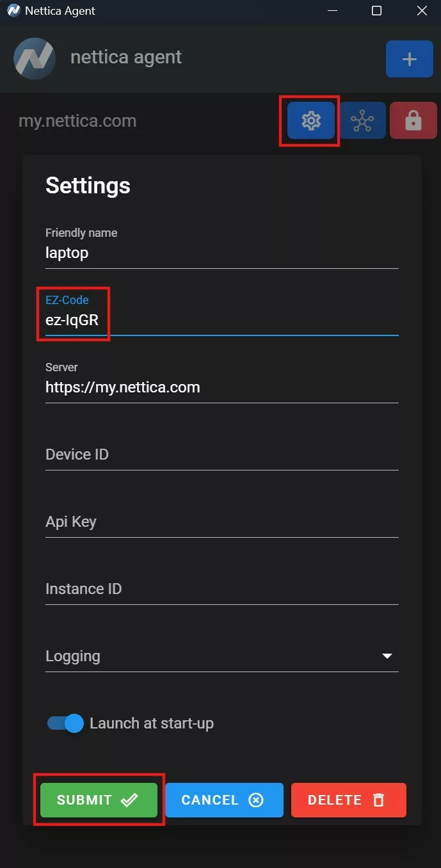Click the checkmark icon inside Submit

tap(129, 800)
